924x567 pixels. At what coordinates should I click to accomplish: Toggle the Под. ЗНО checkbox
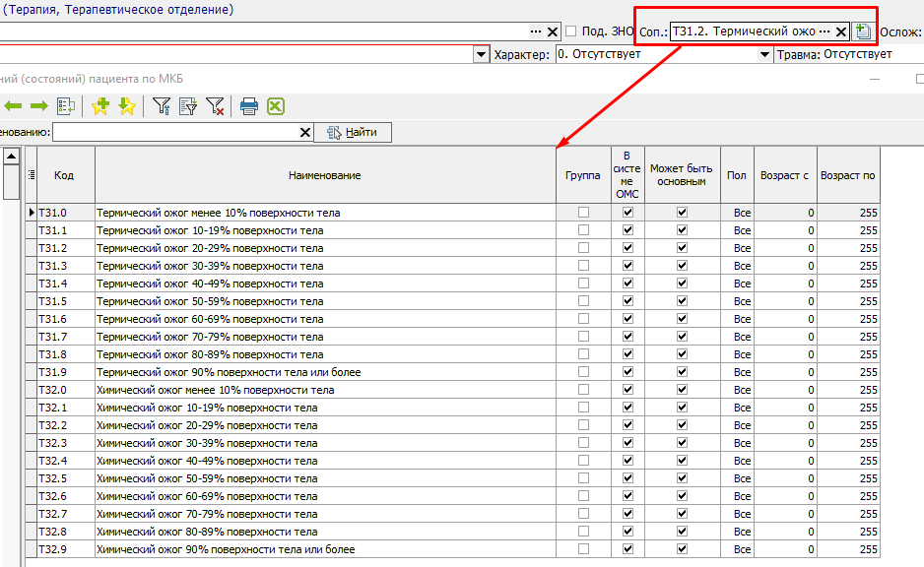click(571, 31)
